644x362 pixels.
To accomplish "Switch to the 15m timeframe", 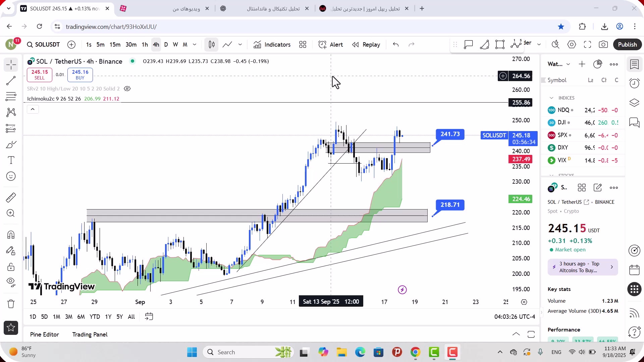I will pyautogui.click(x=115, y=45).
